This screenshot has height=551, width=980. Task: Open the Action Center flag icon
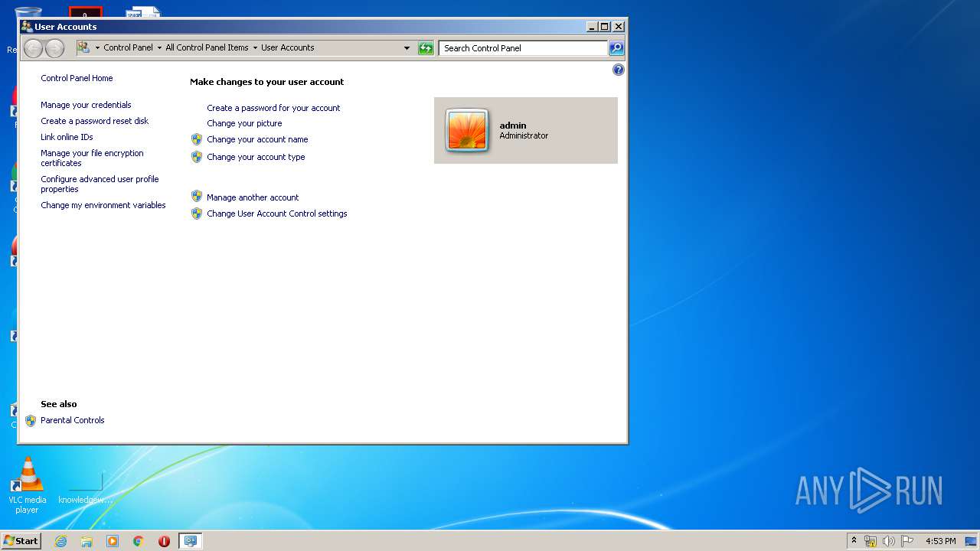(x=907, y=541)
